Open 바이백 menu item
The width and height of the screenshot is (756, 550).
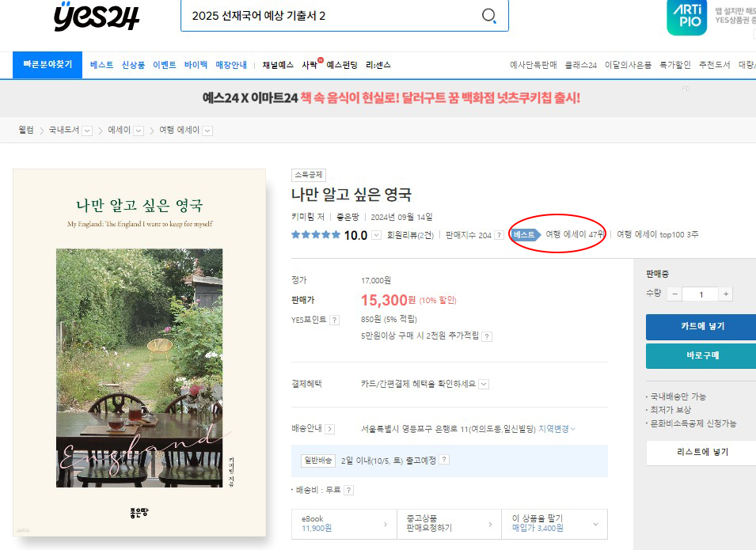click(x=196, y=65)
